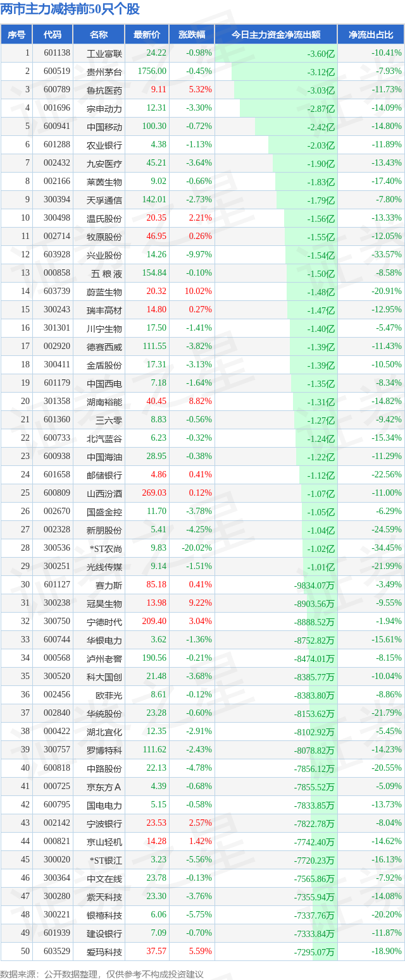
Task: Select stock name 山西汾酒
Action: pos(104,494)
